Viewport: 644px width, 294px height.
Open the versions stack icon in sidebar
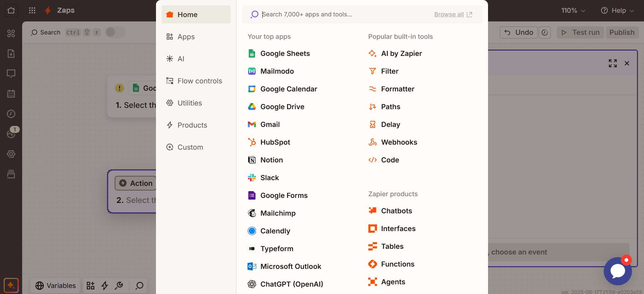click(x=11, y=174)
